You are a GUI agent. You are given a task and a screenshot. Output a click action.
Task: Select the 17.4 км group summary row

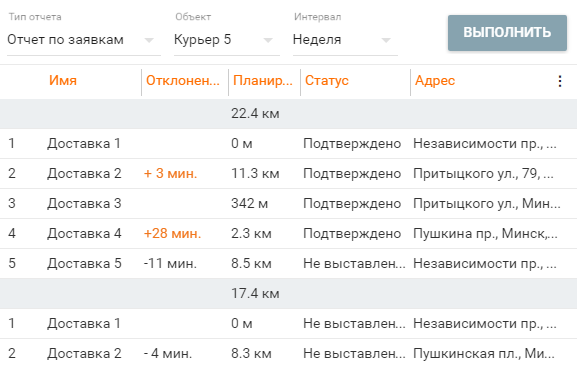(x=288, y=293)
